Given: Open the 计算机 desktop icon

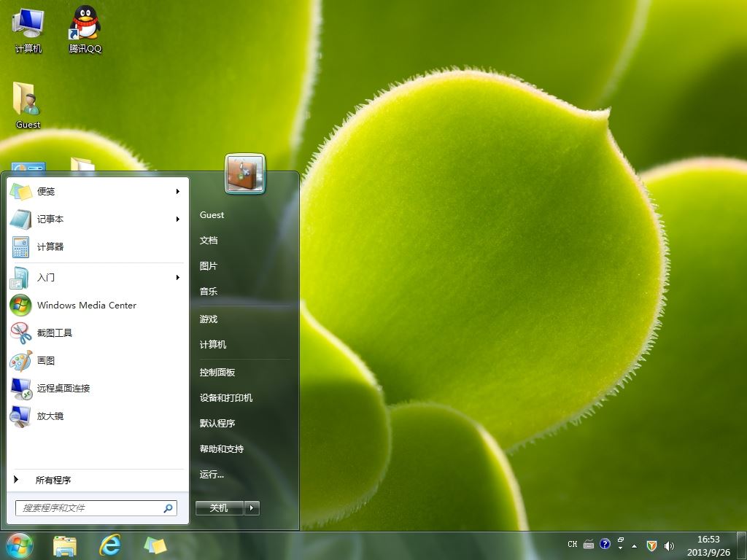Looking at the screenshot, I should pos(28,30).
